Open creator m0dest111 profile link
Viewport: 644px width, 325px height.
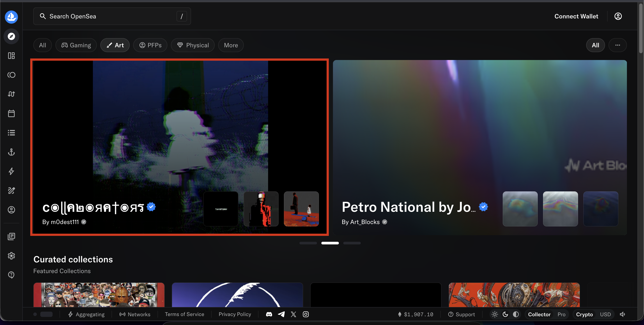click(64, 222)
